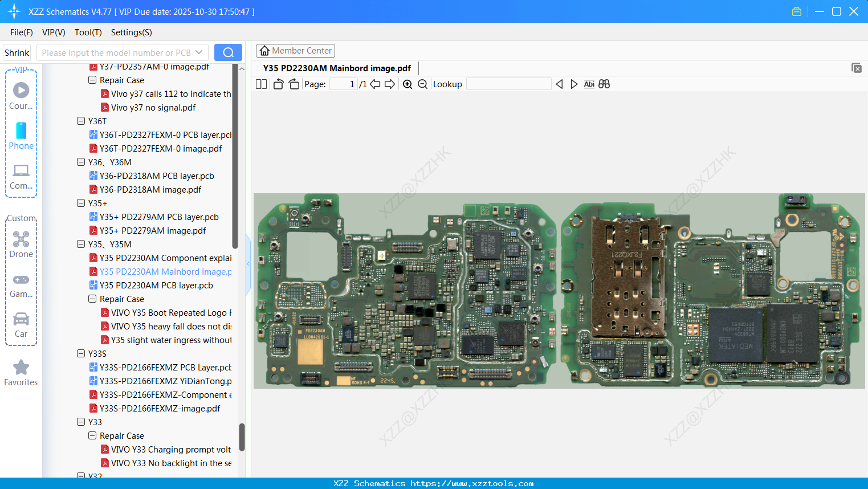Zoom in on the mainboard image
Viewport: 868px width, 489px height.
point(407,84)
